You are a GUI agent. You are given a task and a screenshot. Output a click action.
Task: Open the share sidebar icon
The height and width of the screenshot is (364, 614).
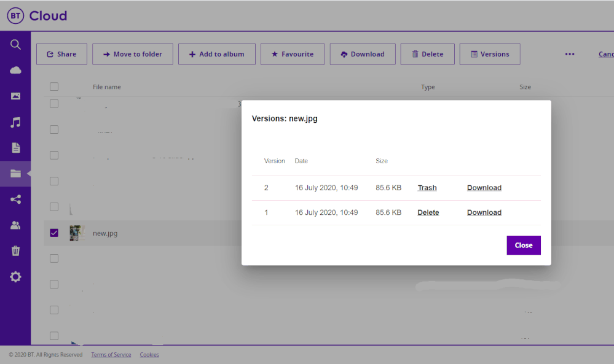click(x=15, y=199)
